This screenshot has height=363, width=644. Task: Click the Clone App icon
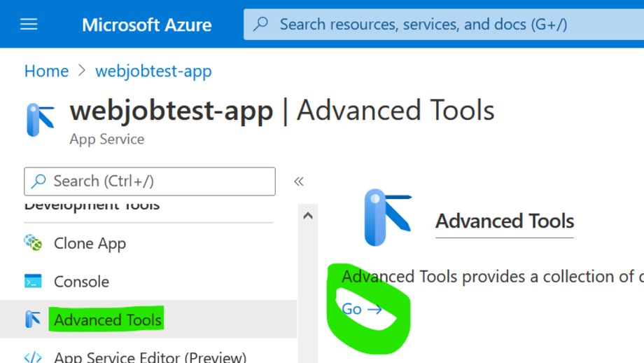tap(33, 242)
